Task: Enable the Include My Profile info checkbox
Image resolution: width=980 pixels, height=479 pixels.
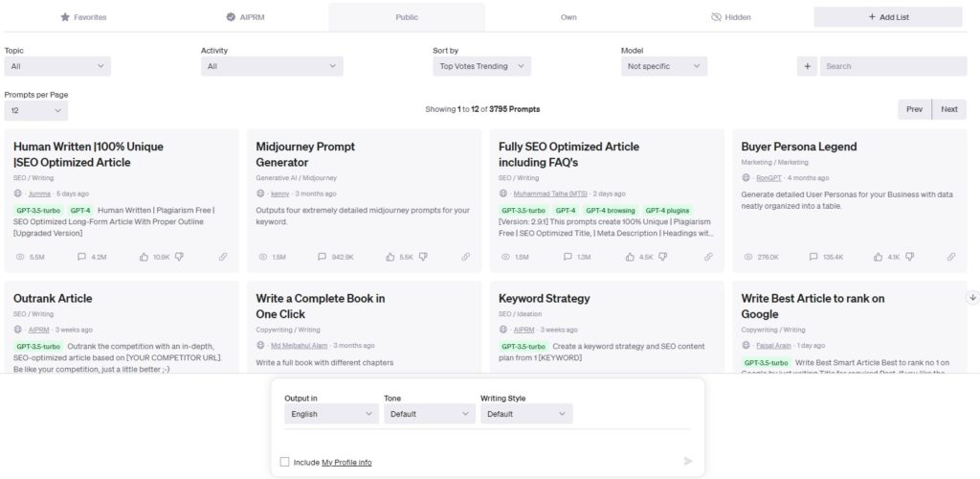Action: coord(285,462)
